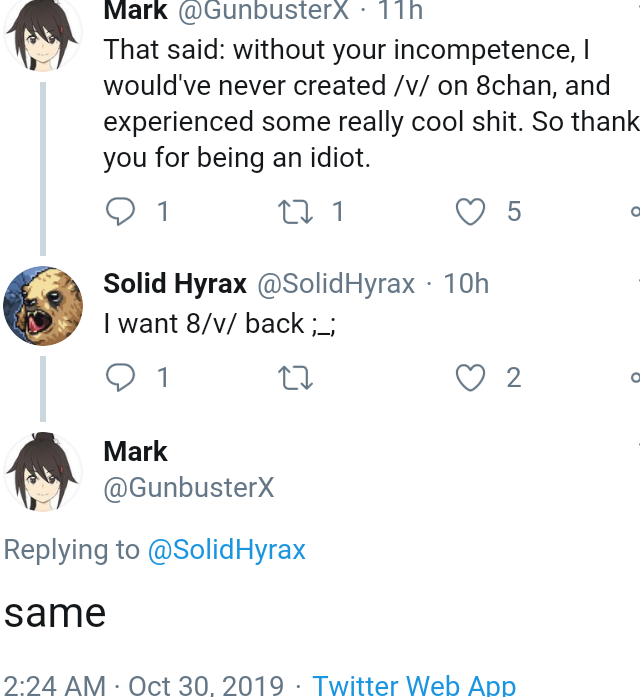This screenshot has width=640, height=697.
Task: Reply to Mark's tweet about 8chan /v/
Action: (120, 211)
